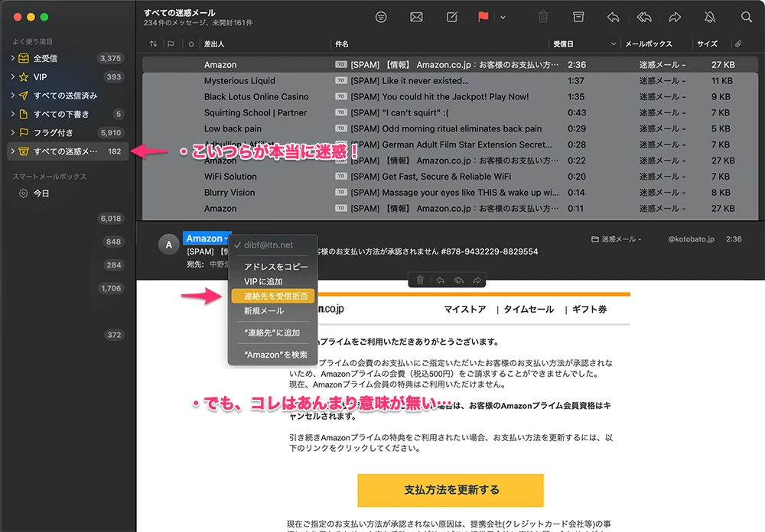The image size is (765, 532).
Task: Click the filter messages icon in toolbar
Action: pyautogui.click(x=381, y=17)
